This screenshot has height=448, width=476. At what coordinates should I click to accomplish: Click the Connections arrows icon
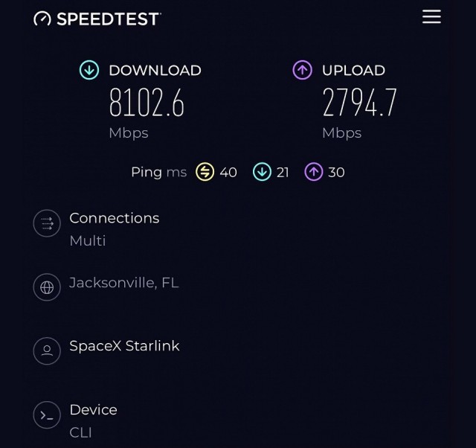point(47,223)
